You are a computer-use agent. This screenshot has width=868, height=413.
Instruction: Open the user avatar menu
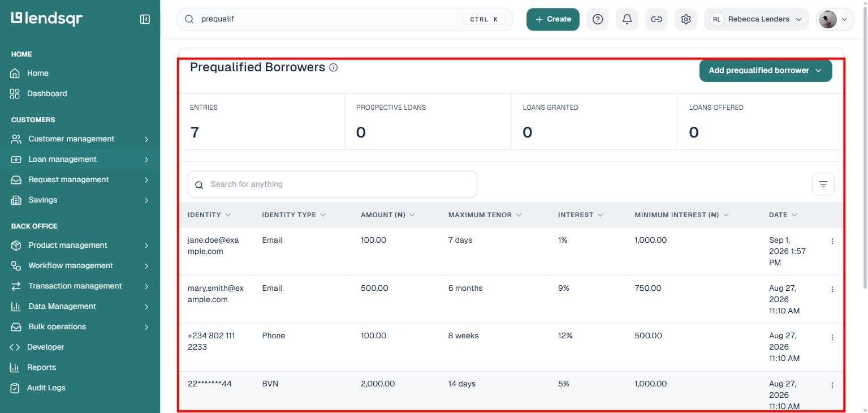[x=835, y=19]
